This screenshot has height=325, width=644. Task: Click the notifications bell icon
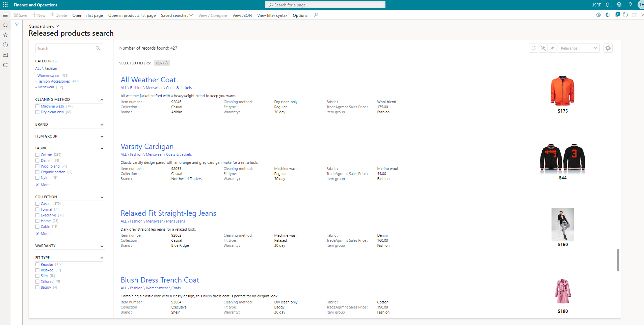pyautogui.click(x=608, y=5)
